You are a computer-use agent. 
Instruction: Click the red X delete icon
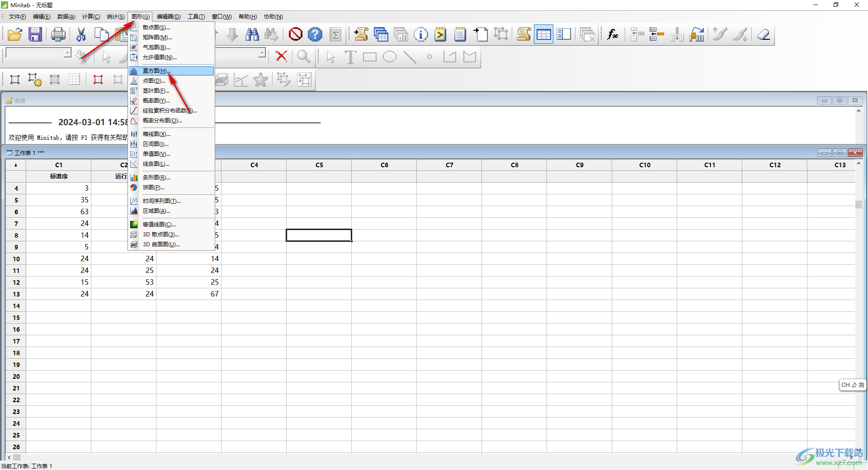[x=281, y=56]
